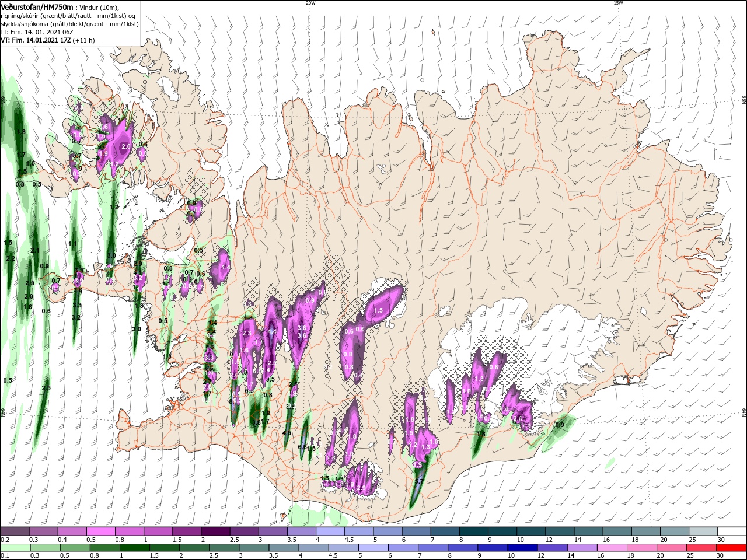This screenshot has height=560, width=747.
Task: Click the '25' label in the top legend row
Action: click(692, 540)
